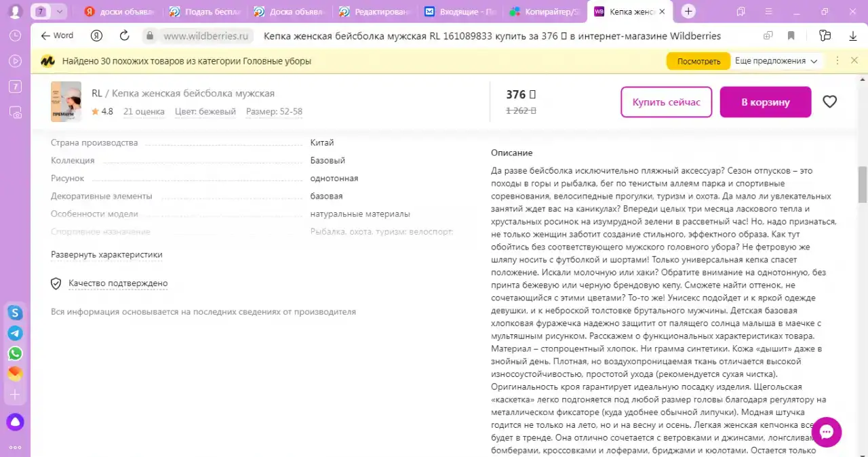Click the crossed-out old price 1 262

pyautogui.click(x=521, y=111)
